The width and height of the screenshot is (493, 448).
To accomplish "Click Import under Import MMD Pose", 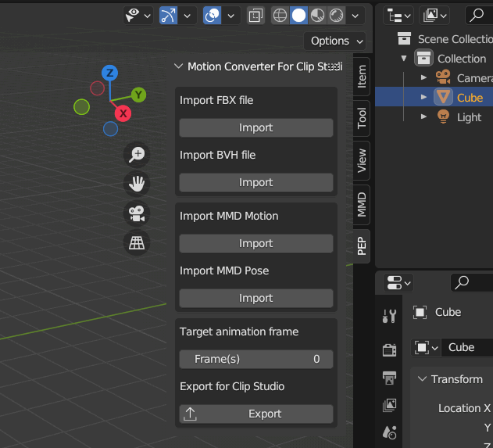I will (x=256, y=298).
